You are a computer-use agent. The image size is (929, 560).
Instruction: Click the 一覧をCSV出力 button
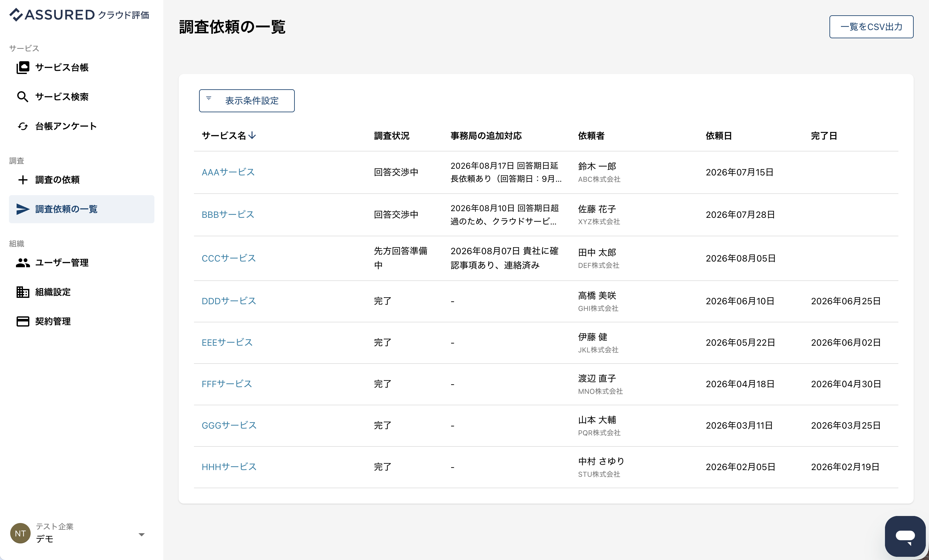871,27
